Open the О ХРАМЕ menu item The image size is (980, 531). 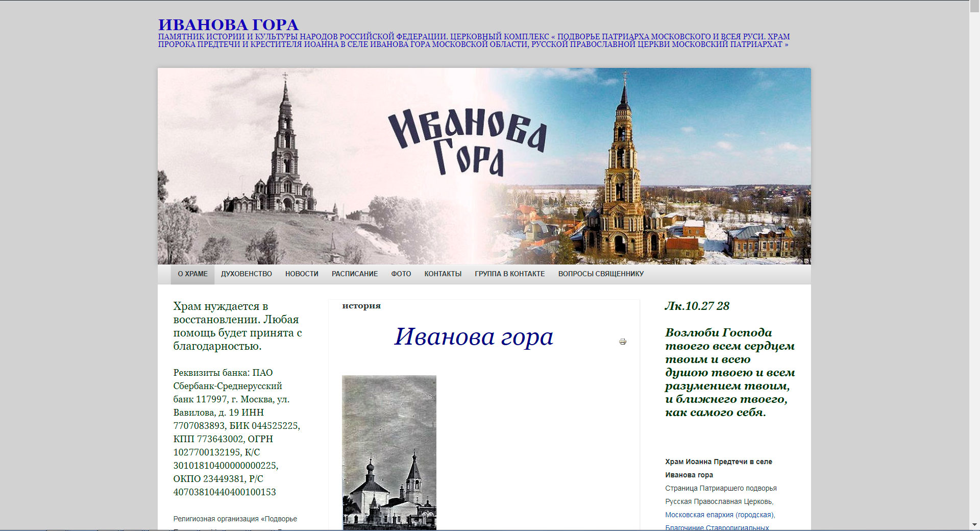click(192, 274)
